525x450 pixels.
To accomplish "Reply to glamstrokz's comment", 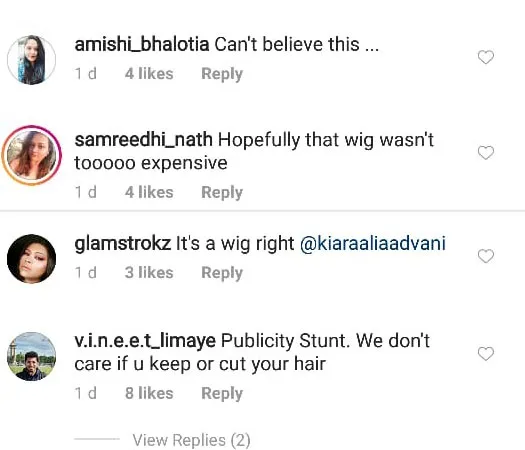I will click(222, 273).
